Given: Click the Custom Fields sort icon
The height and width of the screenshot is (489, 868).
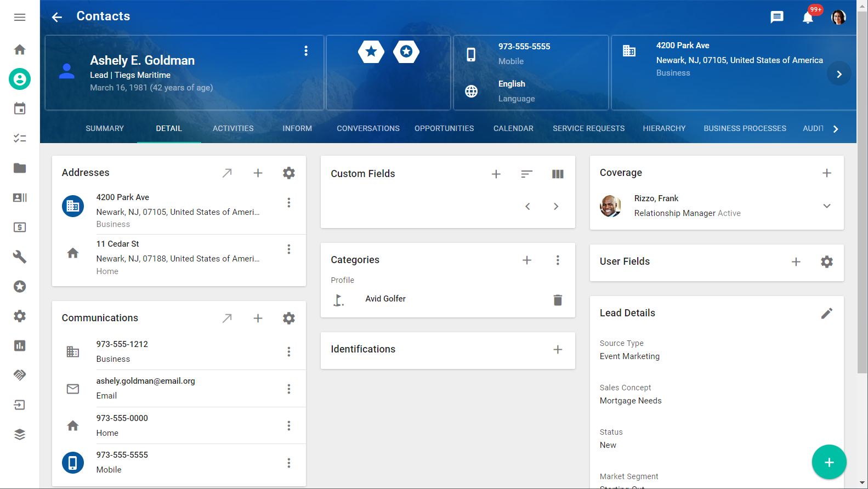Looking at the screenshot, I should point(526,174).
